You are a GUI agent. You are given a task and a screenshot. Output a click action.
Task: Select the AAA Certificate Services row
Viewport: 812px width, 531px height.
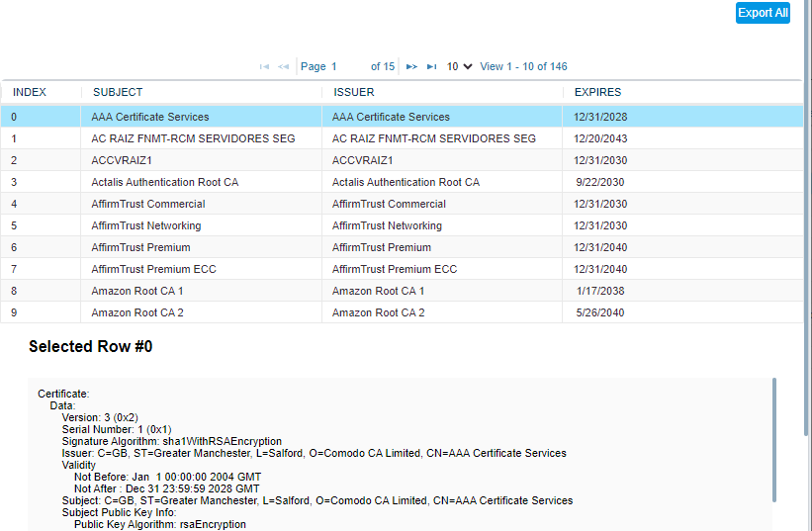point(150,117)
